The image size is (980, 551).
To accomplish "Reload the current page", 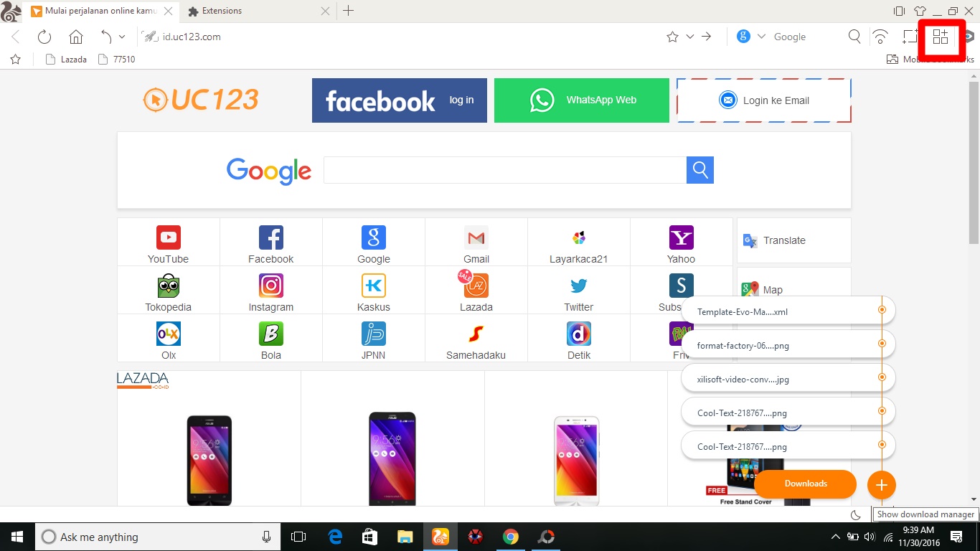I will (44, 37).
